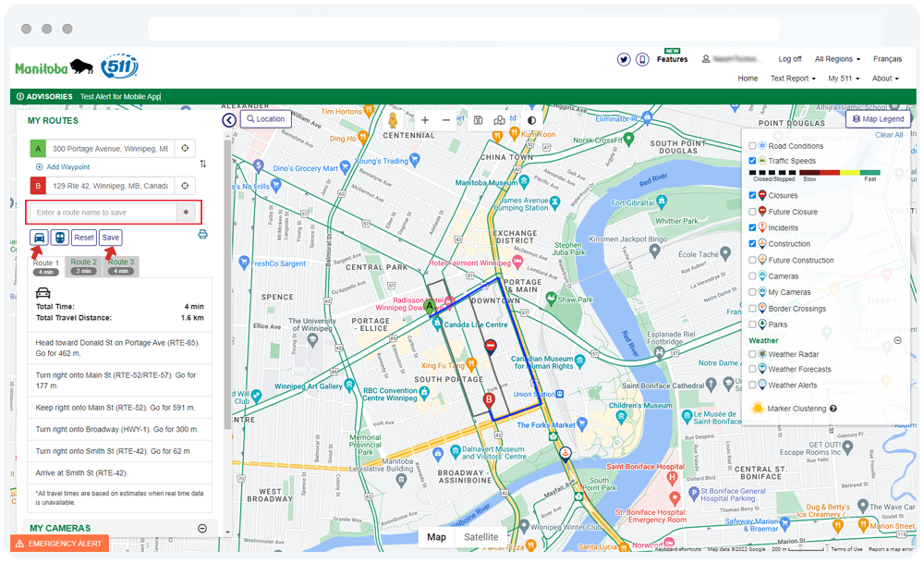Uncheck the Construction layer
This screenshot has height=563, width=924.
click(752, 243)
